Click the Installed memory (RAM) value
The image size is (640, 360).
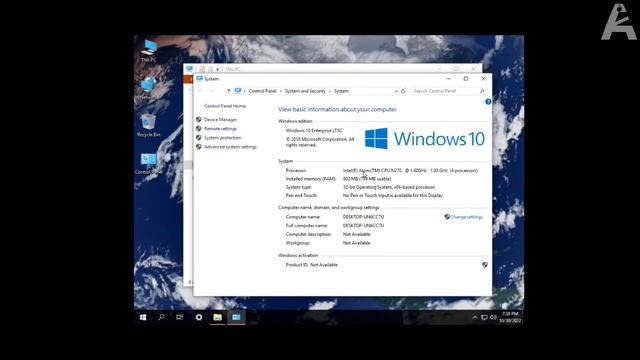pyautogui.click(x=367, y=179)
